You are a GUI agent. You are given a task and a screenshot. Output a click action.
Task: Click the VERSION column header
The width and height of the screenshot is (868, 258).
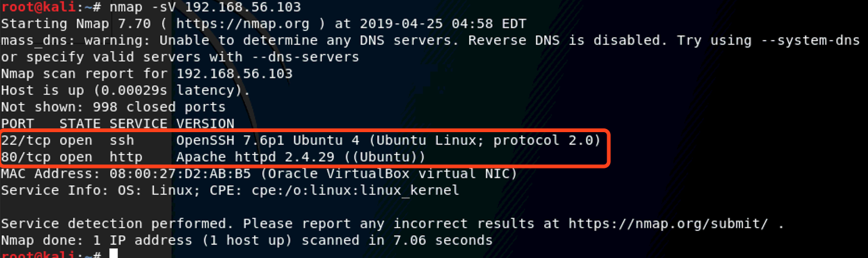point(205,123)
